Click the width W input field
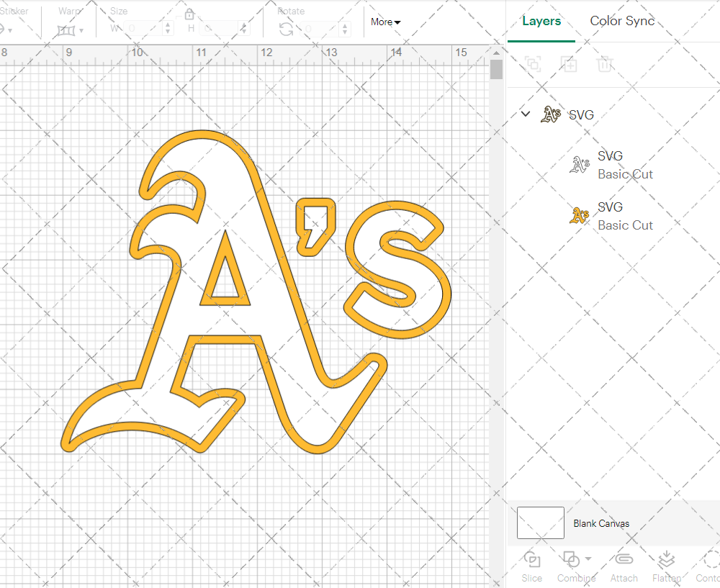The width and height of the screenshot is (720, 588). coord(143,29)
